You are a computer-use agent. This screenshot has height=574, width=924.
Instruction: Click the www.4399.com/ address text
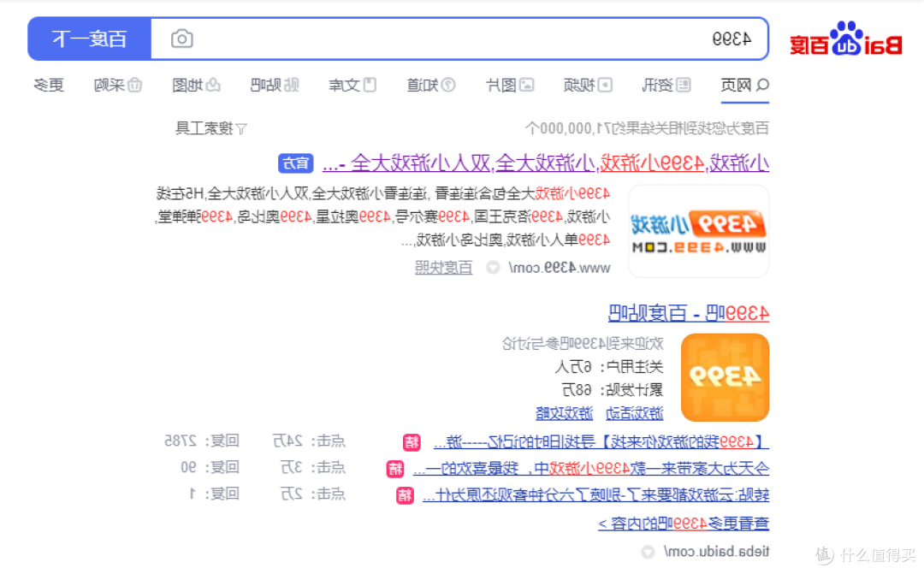tap(560, 268)
